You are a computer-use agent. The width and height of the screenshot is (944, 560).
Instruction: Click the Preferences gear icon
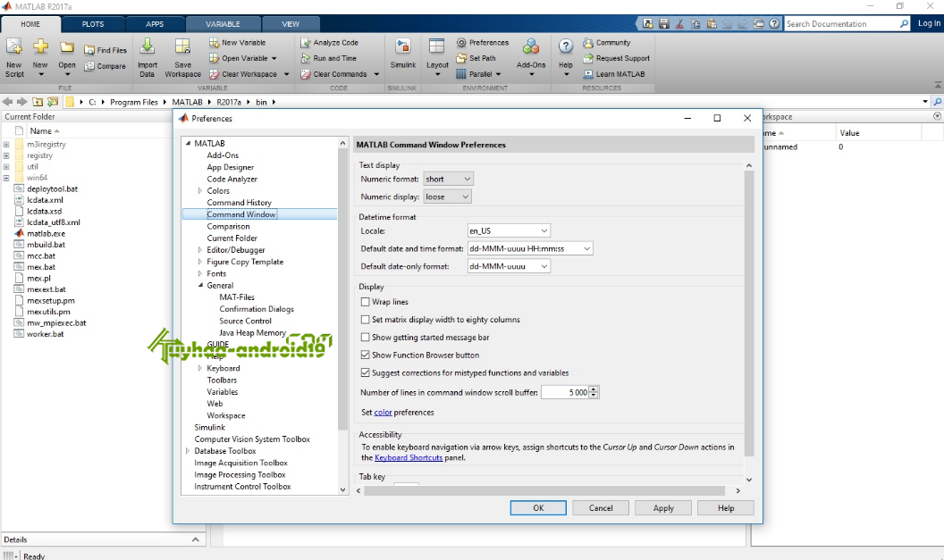pos(462,43)
